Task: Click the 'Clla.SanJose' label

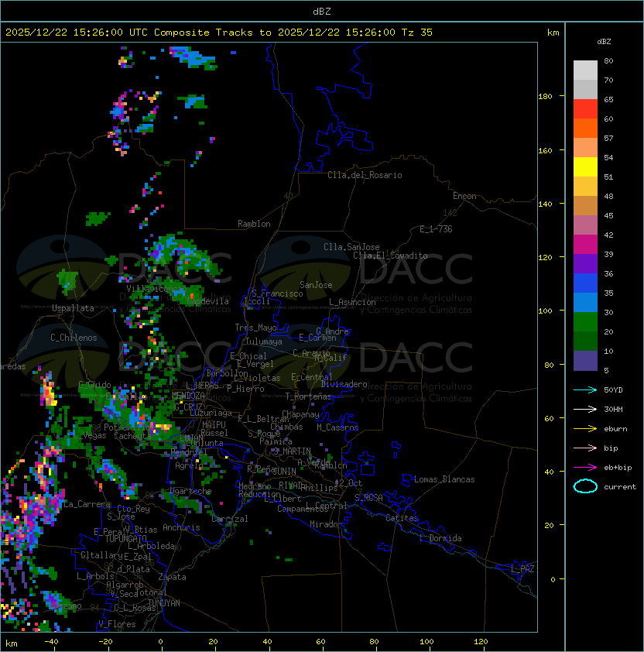Action: pyautogui.click(x=351, y=247)
